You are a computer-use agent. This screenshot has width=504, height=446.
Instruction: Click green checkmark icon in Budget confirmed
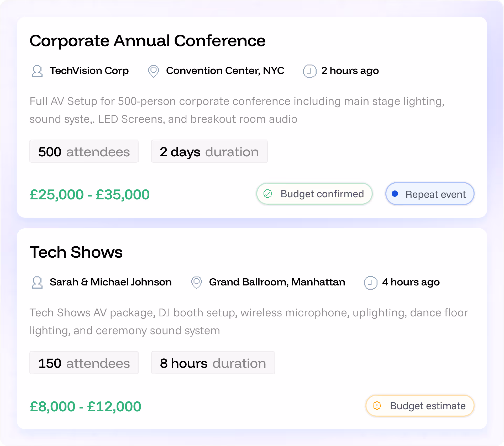268,194
